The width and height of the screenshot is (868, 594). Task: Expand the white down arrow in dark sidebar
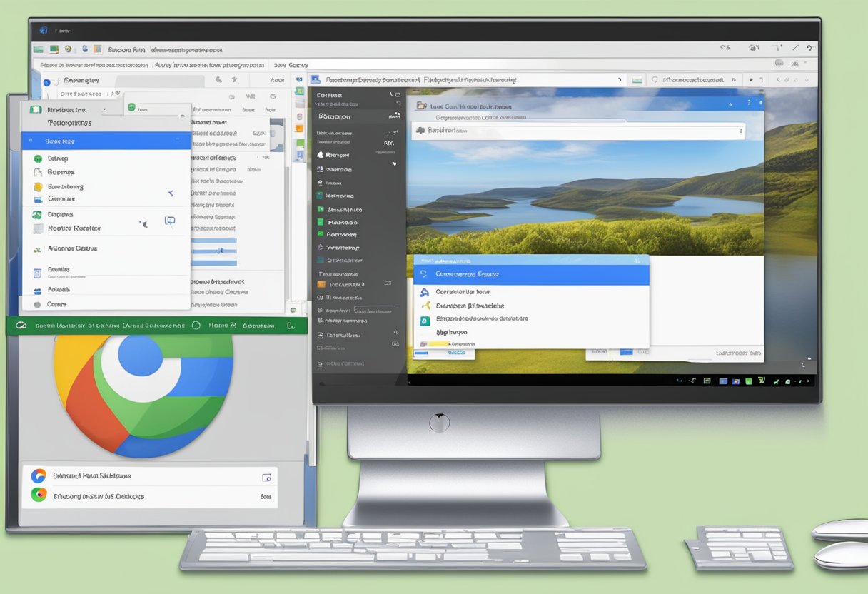click(394, 163)
